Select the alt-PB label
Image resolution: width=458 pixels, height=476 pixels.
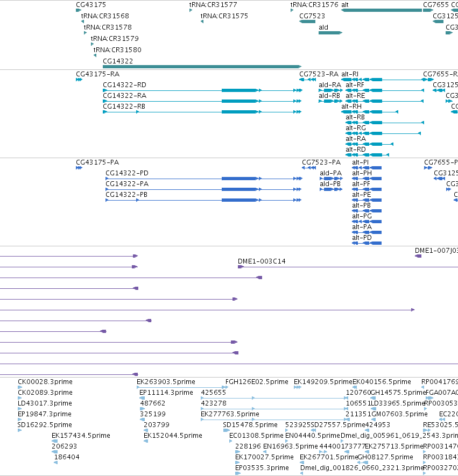point(362,205)
